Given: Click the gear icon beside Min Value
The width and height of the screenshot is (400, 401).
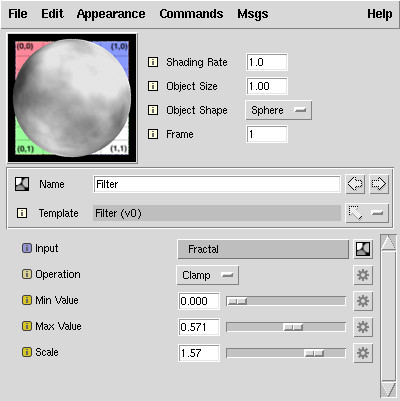Looking at the screenshot, I should tap(363, 301).
